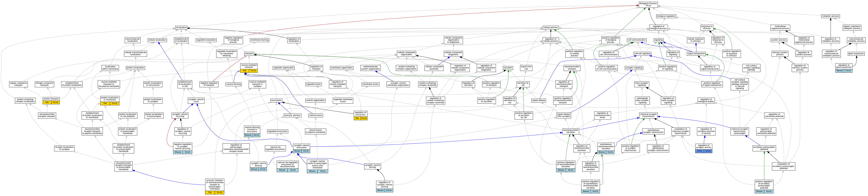Click the 'regulation of membrane potential' node
This screenshot has width=868, height=196.
774,115
